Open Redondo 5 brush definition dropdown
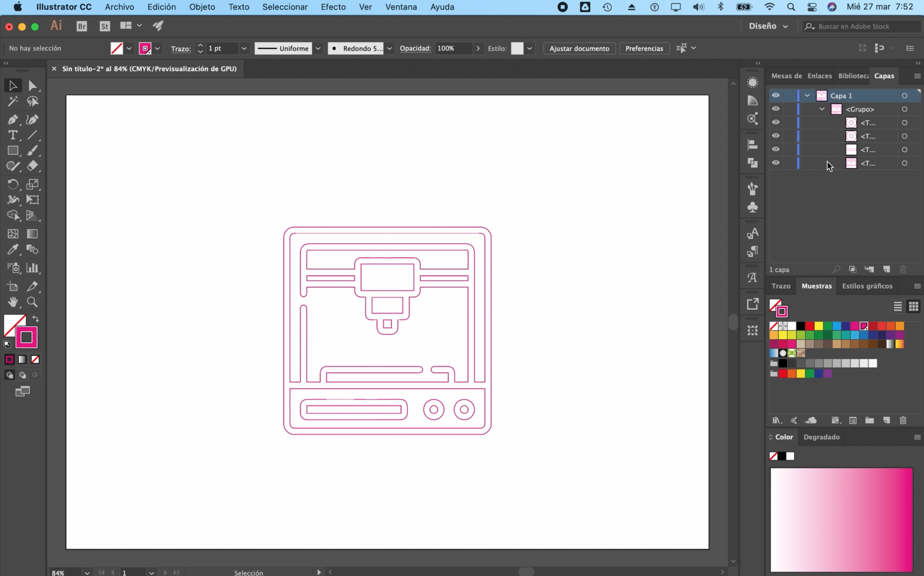This screenshot has height=576, width=924. 390,48
